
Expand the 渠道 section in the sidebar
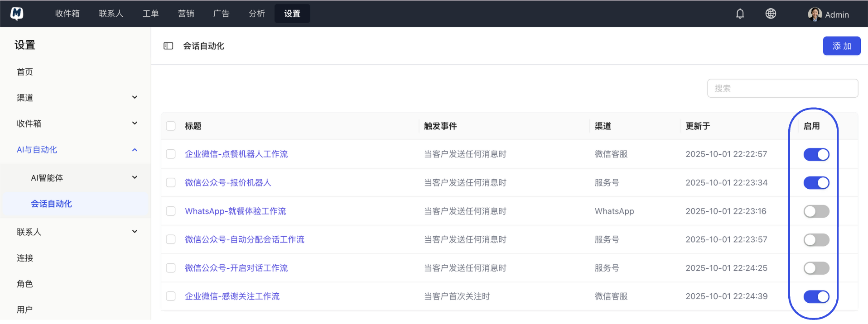coord(135,98)
